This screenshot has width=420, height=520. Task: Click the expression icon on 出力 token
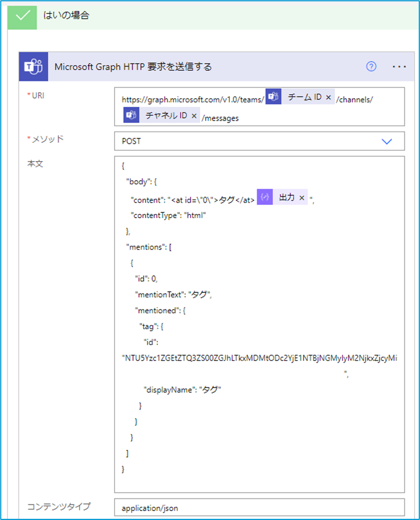pyautogui.click(x=265, y=197)
